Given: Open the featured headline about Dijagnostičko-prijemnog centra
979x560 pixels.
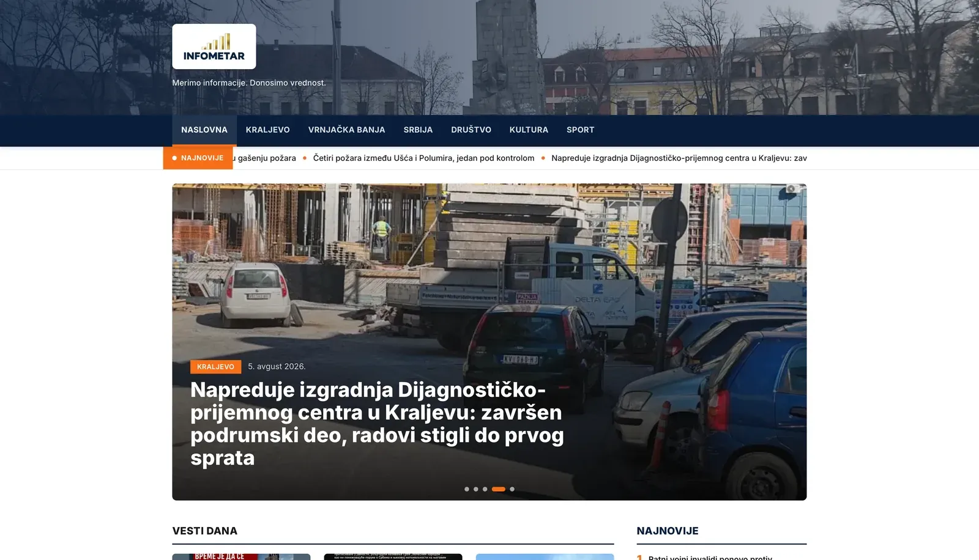Looking at the screenshot, I should point(377,424).
